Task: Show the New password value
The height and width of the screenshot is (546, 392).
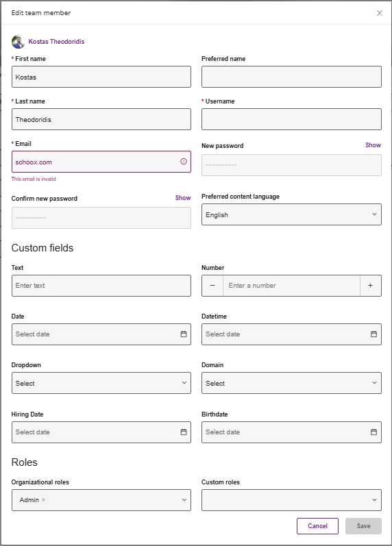Action: 373,145
